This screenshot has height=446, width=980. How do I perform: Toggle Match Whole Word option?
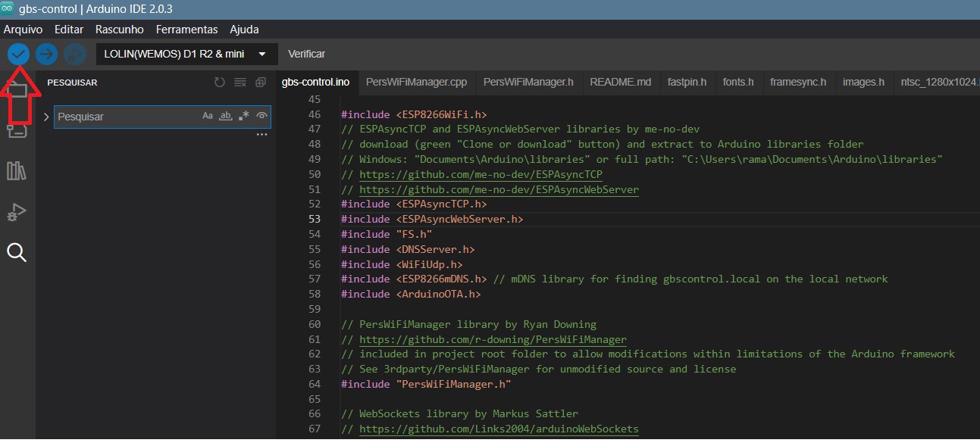tap(225, 116)
